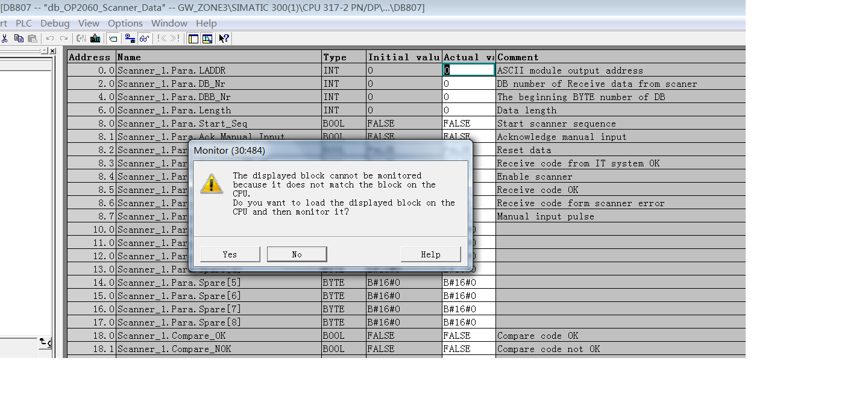The height and width of the screenshot is (393, 868).
Task: Click Yes in the Monitor dialog
Action: pos(230,254)
